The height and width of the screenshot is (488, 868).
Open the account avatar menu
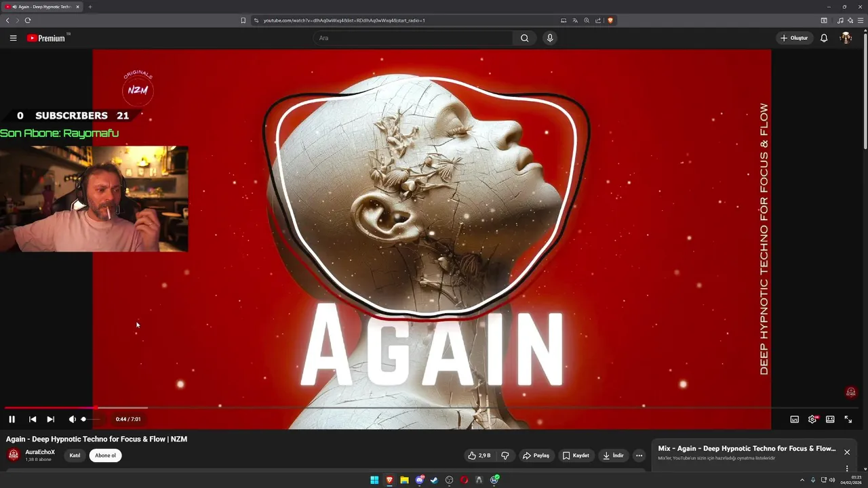(846, 38)
